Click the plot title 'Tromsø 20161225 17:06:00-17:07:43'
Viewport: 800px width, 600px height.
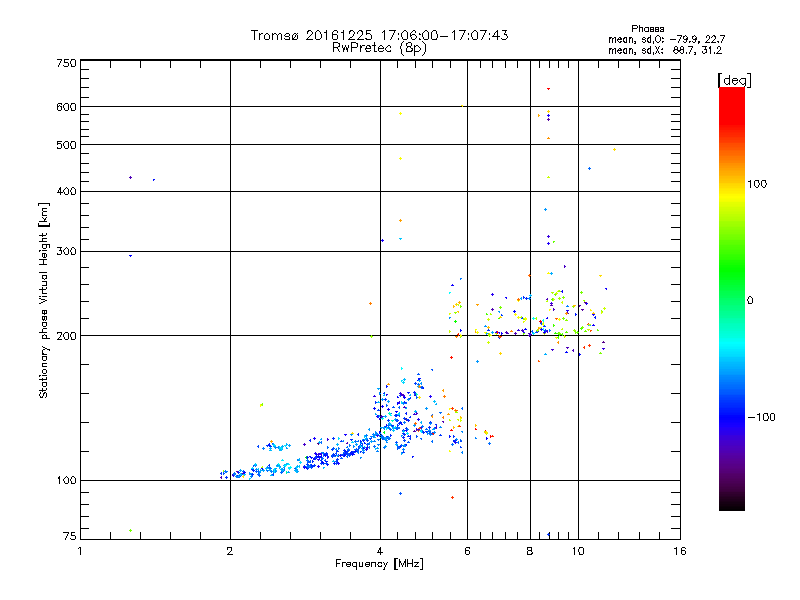(379, 35)
